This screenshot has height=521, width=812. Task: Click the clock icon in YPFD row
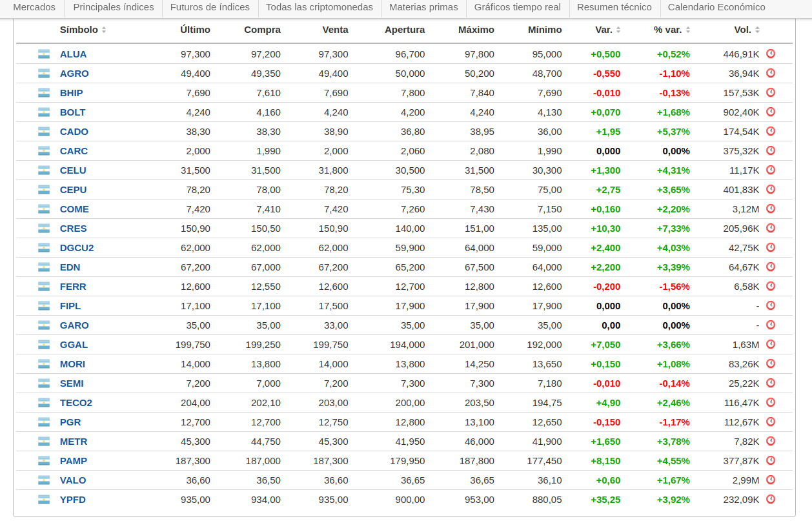pos(770,500)
